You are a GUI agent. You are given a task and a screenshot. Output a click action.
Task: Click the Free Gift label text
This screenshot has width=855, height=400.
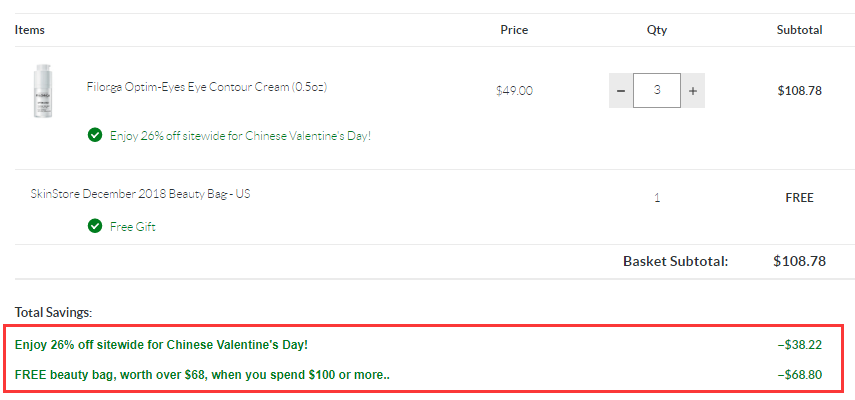(x=133, y=227)
